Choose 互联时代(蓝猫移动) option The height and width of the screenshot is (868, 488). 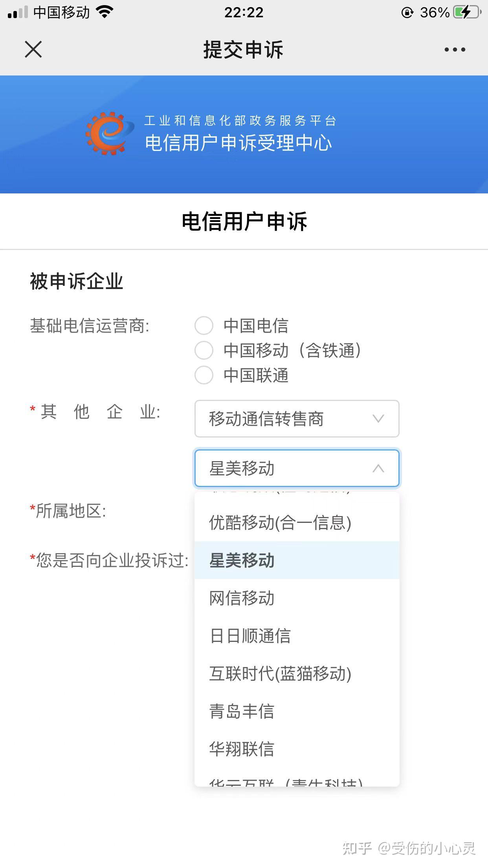click(280, 673)
